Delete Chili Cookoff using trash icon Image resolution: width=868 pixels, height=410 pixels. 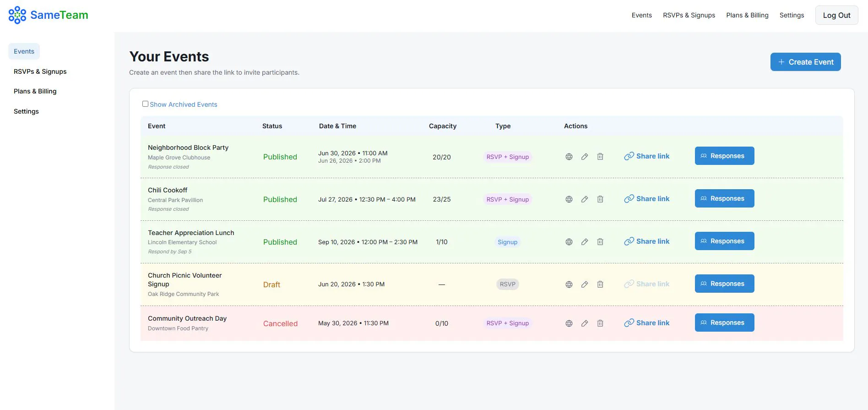pyautogui.click(x=600, y=199)
